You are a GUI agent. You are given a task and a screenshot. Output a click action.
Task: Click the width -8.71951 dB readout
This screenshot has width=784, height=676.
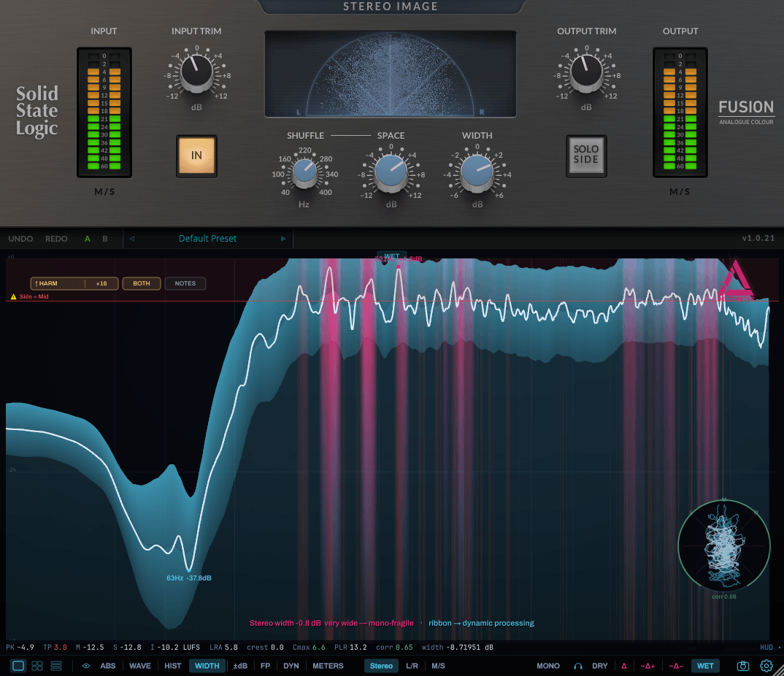click(458, 648)
